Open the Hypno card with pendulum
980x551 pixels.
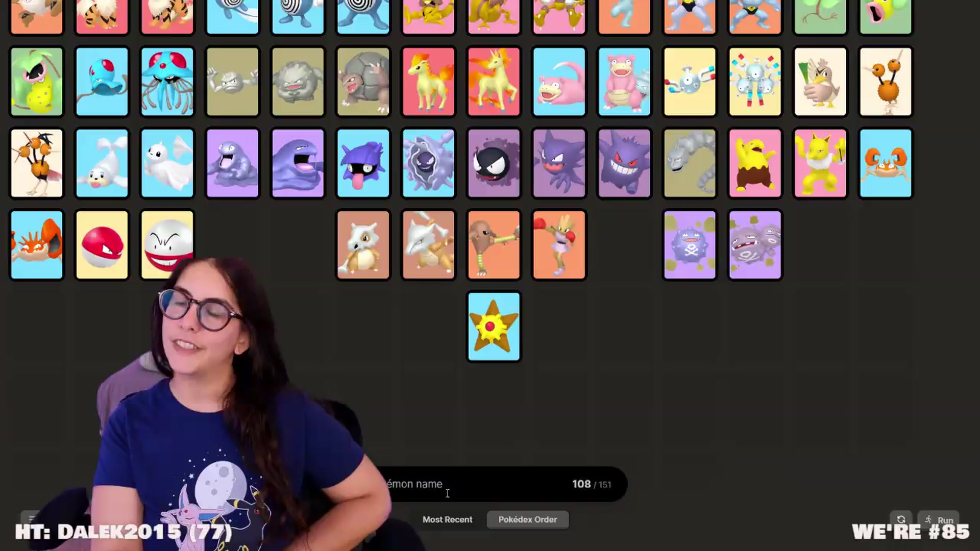click(821, 163)
